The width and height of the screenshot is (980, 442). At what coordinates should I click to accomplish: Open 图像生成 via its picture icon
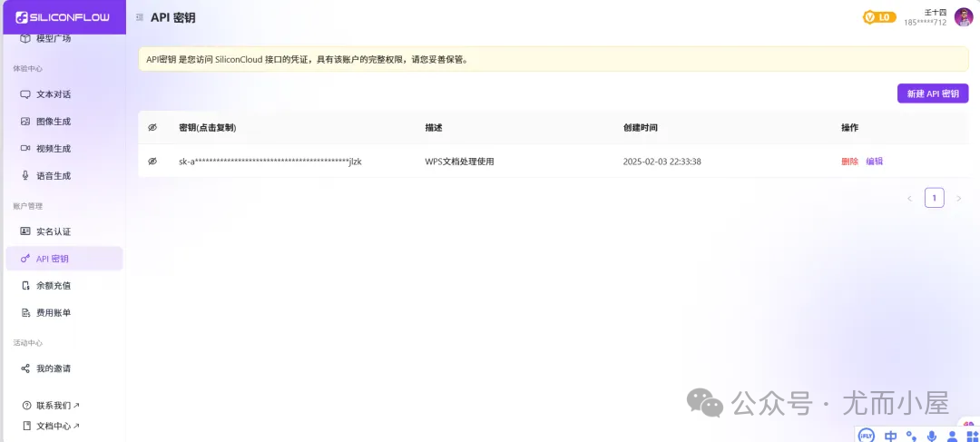point(25,122)
